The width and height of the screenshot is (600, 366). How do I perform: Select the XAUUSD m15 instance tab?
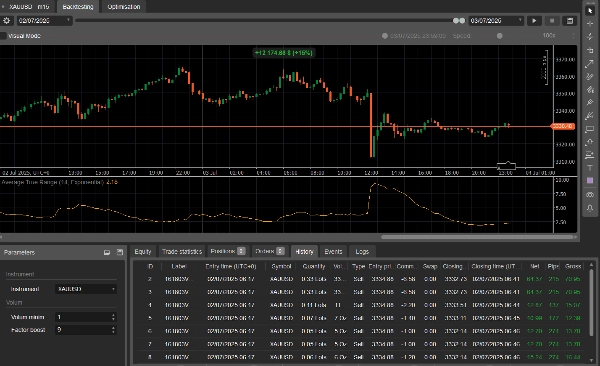[x=29, y=7]
